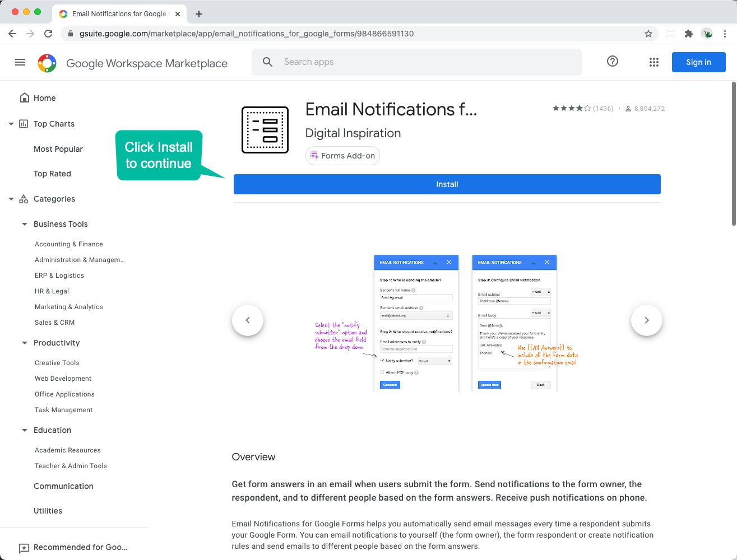
Task: Open Academic Resources category
Action: tap(68, 450)
